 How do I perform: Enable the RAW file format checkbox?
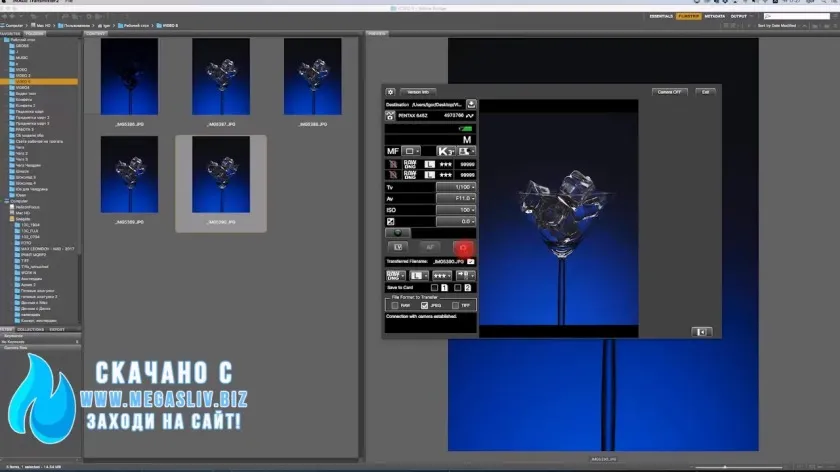point(395,305)
